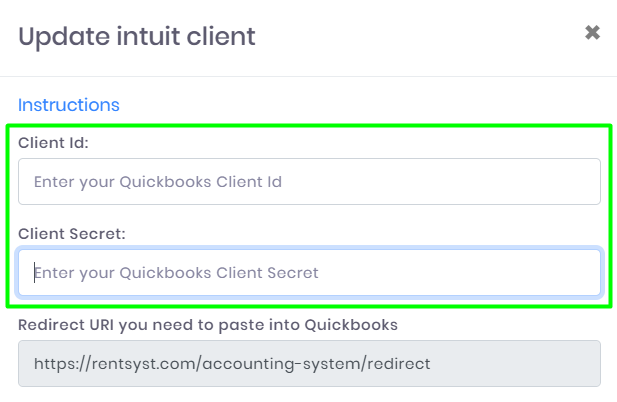
Task: Open the Instructions link
Action: pos(68,105)
